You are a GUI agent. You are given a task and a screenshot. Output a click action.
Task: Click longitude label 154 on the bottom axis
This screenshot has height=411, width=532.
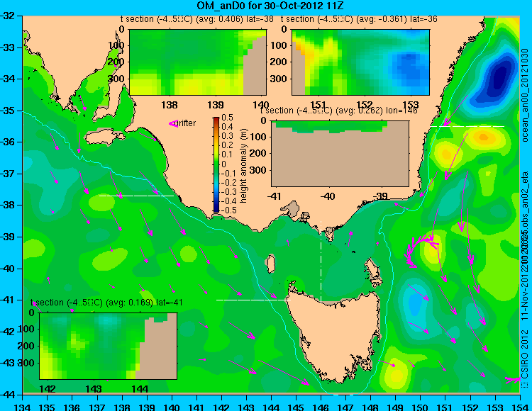pos(519,407)
